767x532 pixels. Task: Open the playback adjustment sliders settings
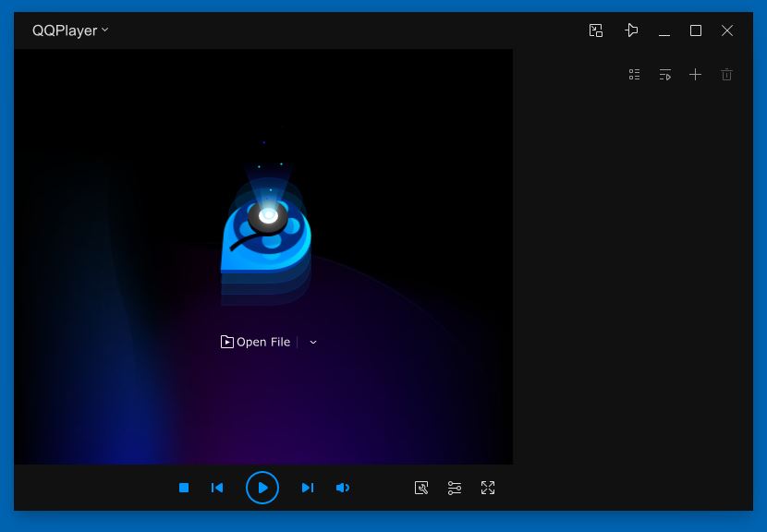coord(455,488)
